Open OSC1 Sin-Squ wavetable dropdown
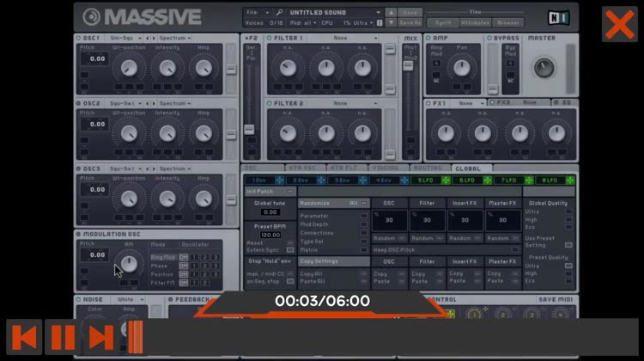This screenshot has width=644, height=361. pos(125,38)
